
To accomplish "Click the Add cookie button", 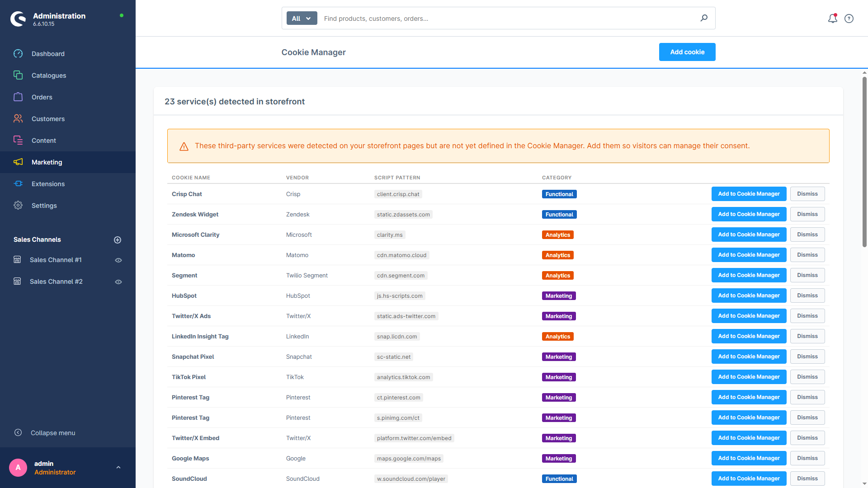I will click(687, 52).
